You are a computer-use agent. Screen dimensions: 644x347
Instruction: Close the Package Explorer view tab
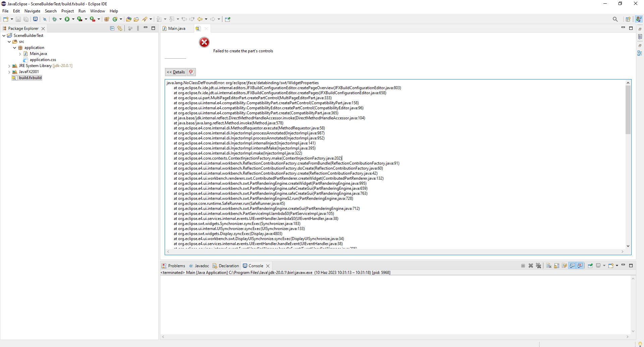(x=43, y=28)
